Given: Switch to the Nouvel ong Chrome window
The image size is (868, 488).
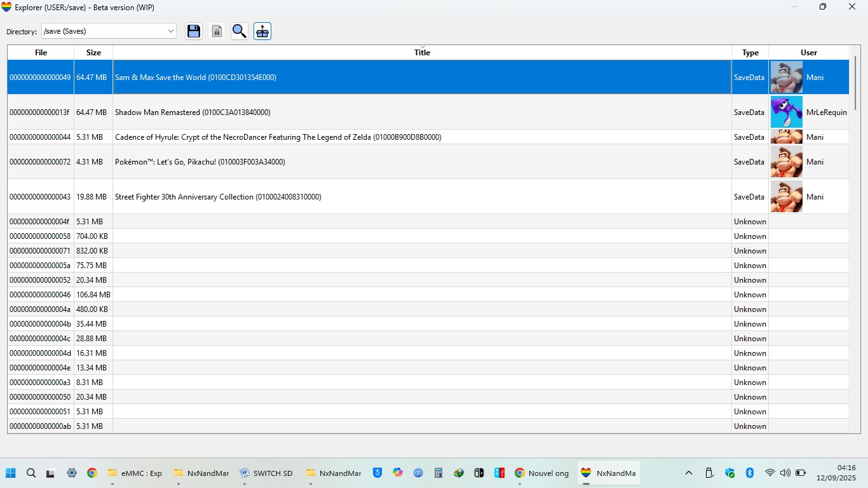Looking at the screenshot, I should point(542,473).
